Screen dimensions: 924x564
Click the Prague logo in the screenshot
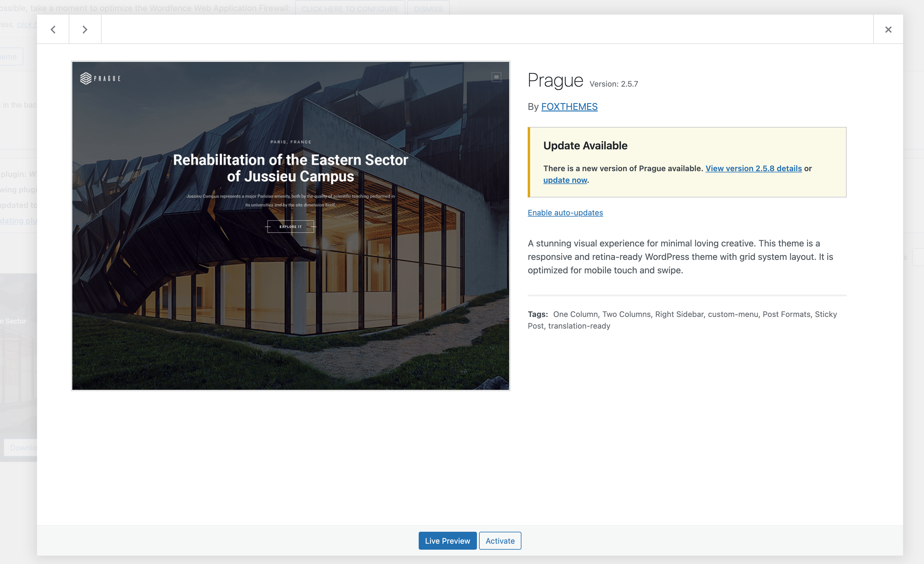coord(100,78)
